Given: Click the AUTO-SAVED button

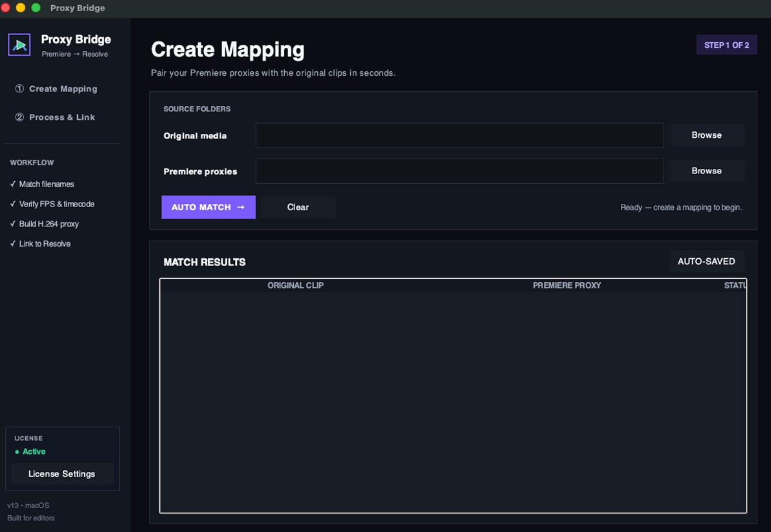Looking at the screenshot, I should 706,261.
